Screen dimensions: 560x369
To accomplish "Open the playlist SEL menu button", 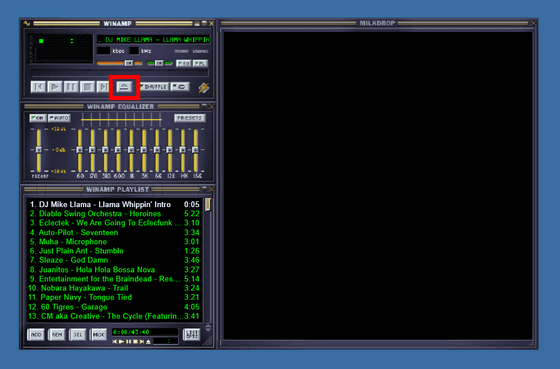I will [78, 335].
